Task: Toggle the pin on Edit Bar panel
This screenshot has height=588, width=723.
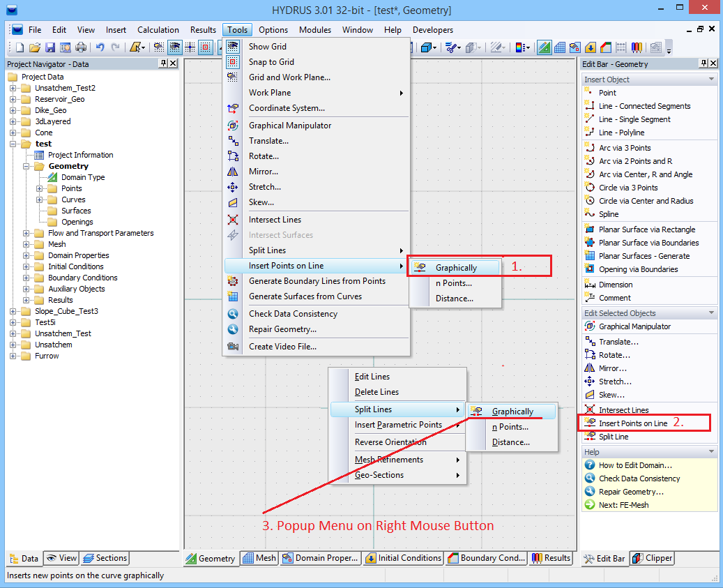Action: coord(703,63)
